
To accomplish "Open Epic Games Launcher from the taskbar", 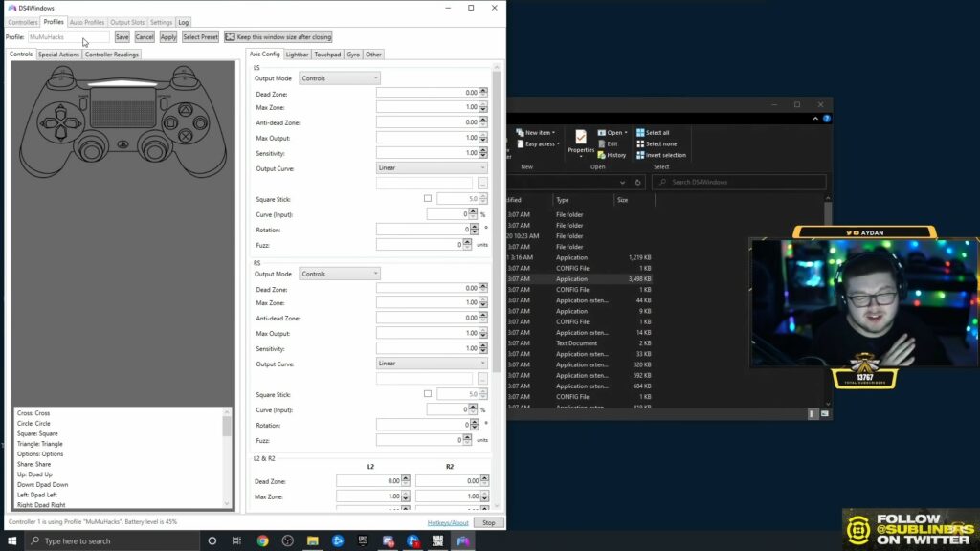I will click(x=363, y=541).
